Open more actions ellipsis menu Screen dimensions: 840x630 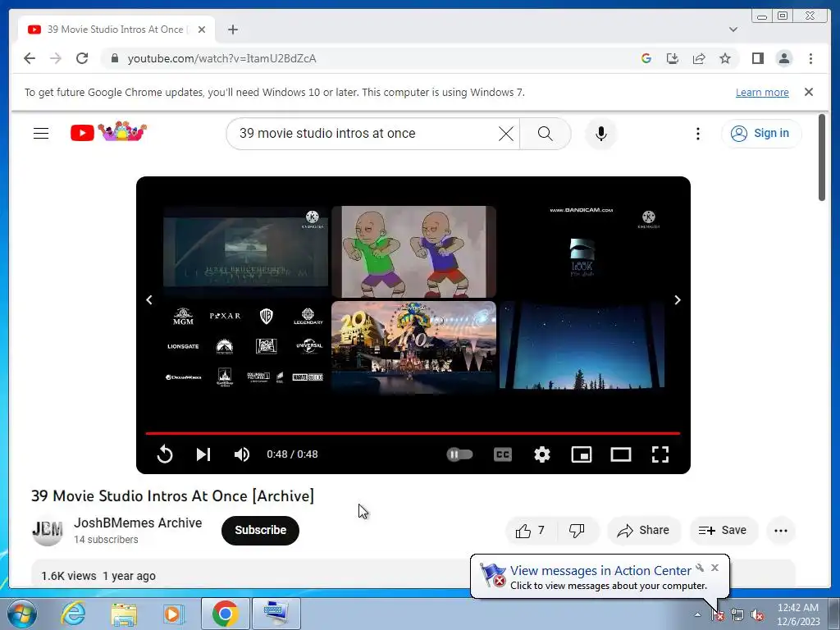[781, 531]
